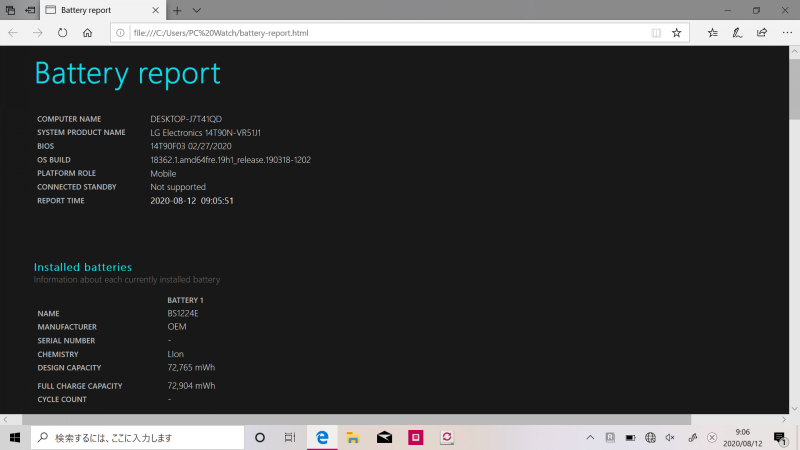Select the report time 2020-08-12 09:05:51
800x450 pixels.
[x=192, y=201]
